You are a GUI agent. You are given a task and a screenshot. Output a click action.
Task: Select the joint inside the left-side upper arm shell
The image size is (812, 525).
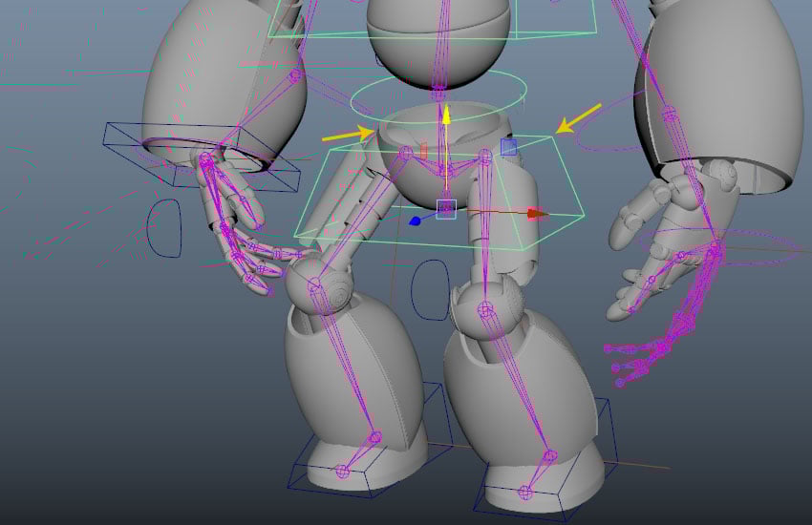(296, 76)
